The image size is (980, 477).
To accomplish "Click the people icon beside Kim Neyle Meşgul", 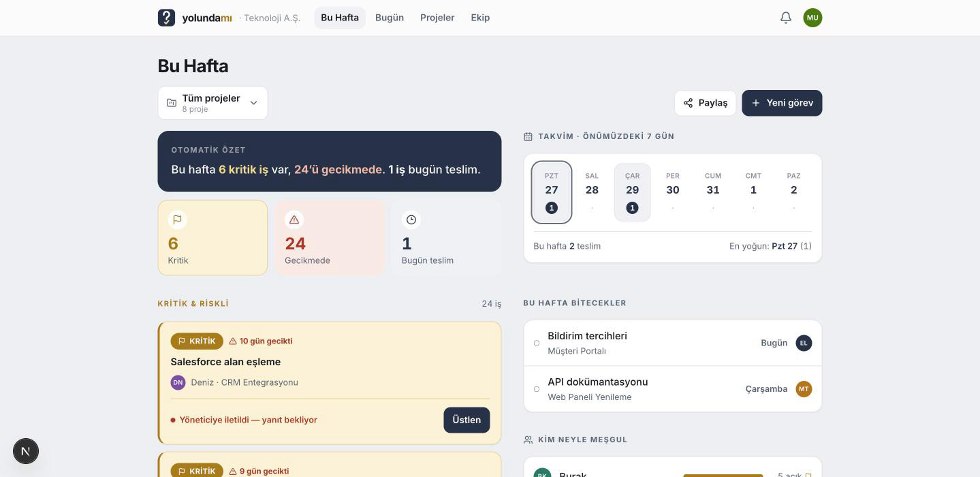I will (528, 440).
